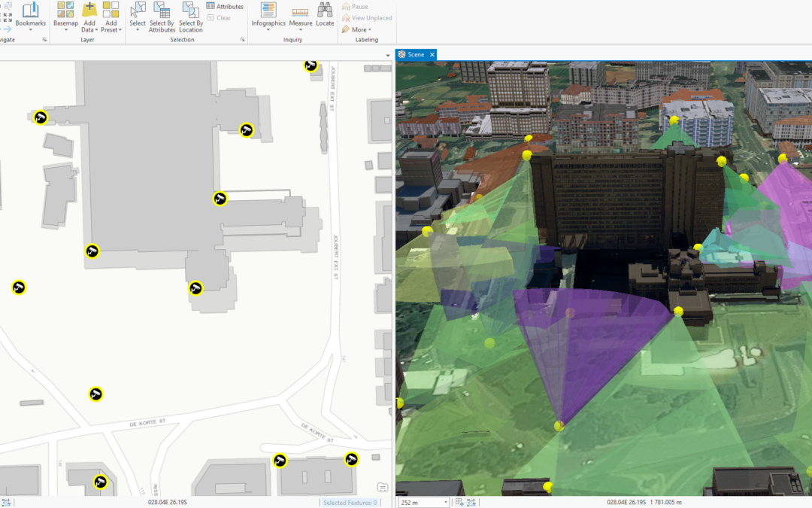
Task: Open the Locate binoculars tool
Action: click(325, 11)
